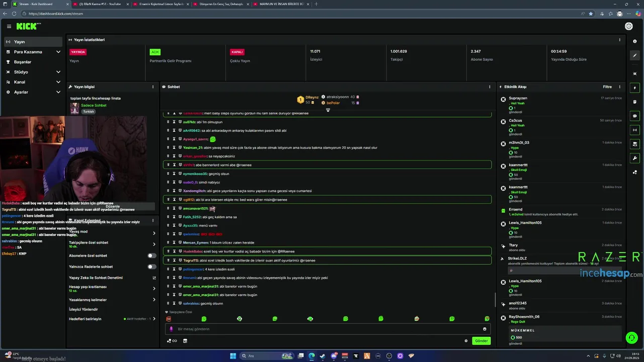Open Sohbet panel three-dot menu
This screenshot has width=644, height=362.
(x=490, y=86)
